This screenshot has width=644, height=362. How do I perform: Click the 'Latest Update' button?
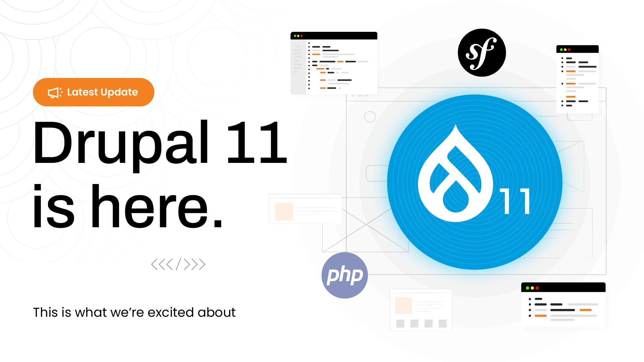click(x=94, y=92)
